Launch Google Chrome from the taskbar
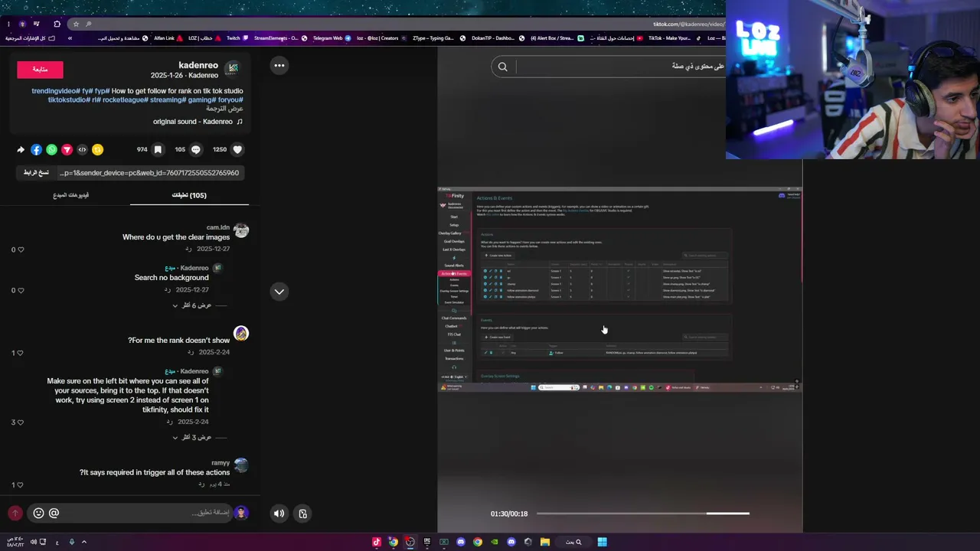 pos(477,542)
